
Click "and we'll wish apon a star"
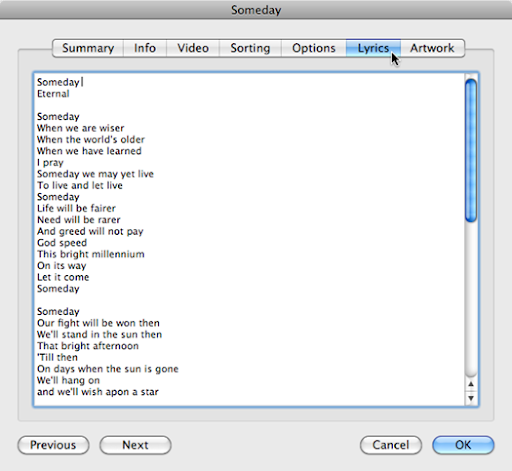pyautogui.click(x=98, y=392)
